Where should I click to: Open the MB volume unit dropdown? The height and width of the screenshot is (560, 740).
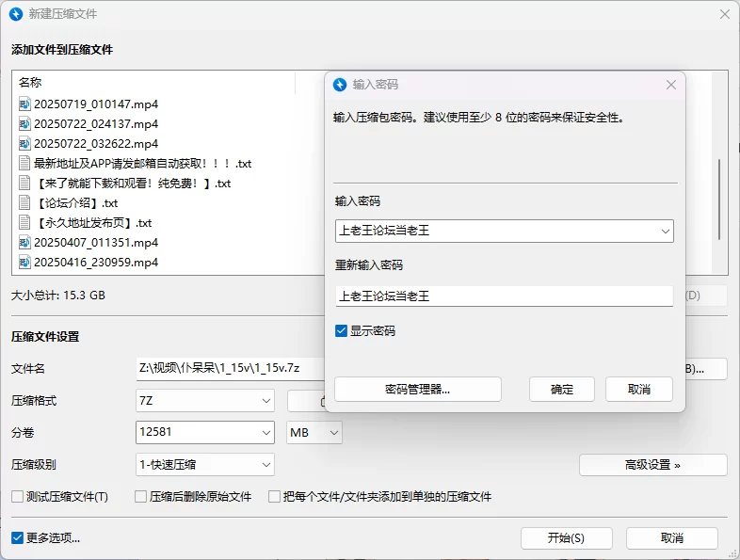(x=333, y=433)
